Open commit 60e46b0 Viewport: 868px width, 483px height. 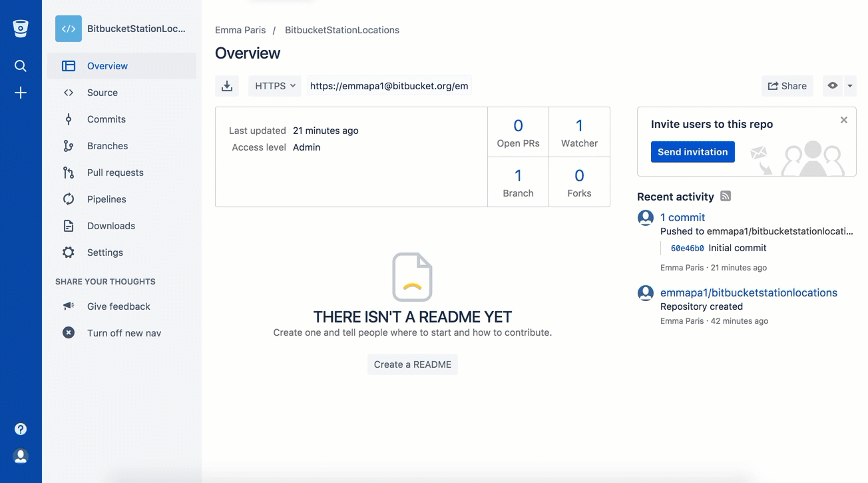(686, 247)
